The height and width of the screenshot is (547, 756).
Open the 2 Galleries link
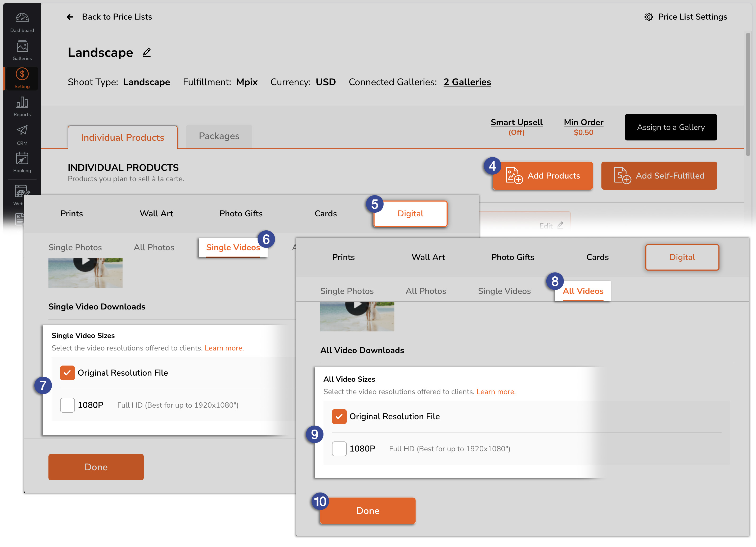tap(467, 82)
